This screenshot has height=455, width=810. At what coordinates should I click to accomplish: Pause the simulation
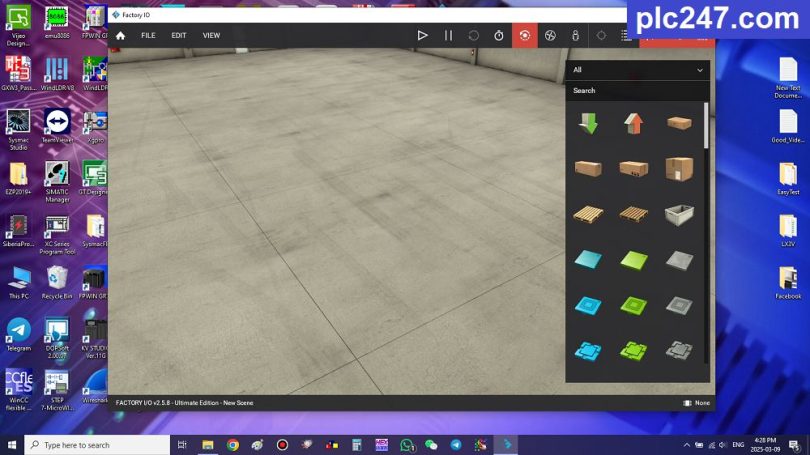point(448,35)
